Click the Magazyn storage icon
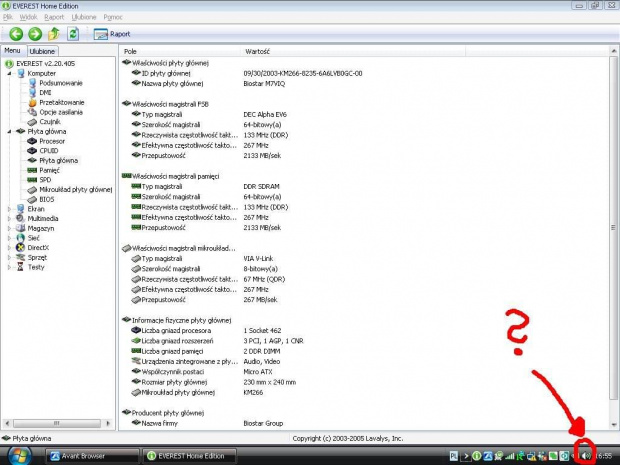The width and height of the screenshot is (620, 465). (21, 228)
